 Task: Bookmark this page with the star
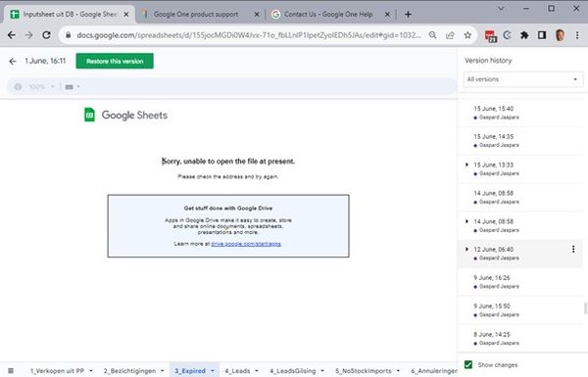click(467, 35)
